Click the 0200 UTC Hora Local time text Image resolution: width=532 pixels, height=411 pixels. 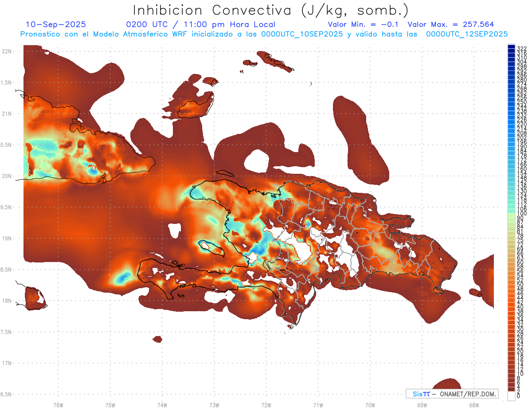click(x=200, y=24)
